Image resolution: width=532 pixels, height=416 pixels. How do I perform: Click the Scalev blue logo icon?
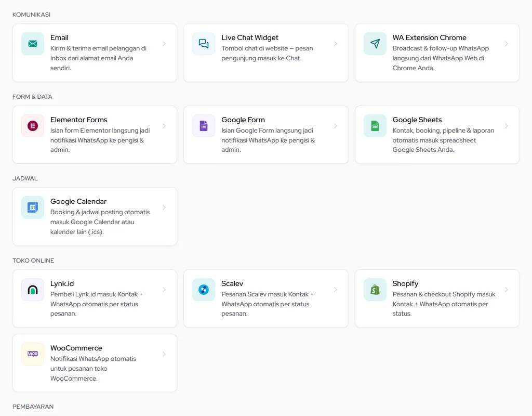pos(204,290)
